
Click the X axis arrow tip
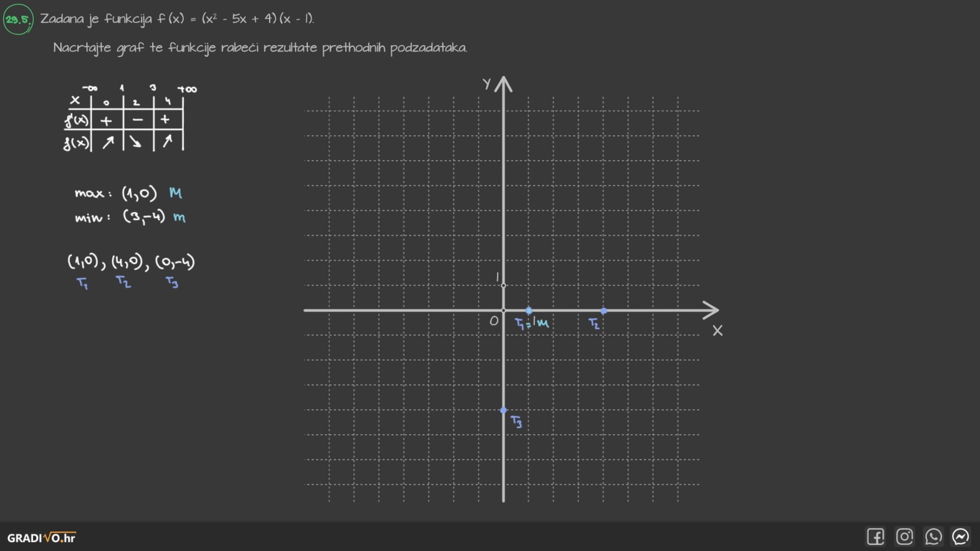tap(716, 310)
